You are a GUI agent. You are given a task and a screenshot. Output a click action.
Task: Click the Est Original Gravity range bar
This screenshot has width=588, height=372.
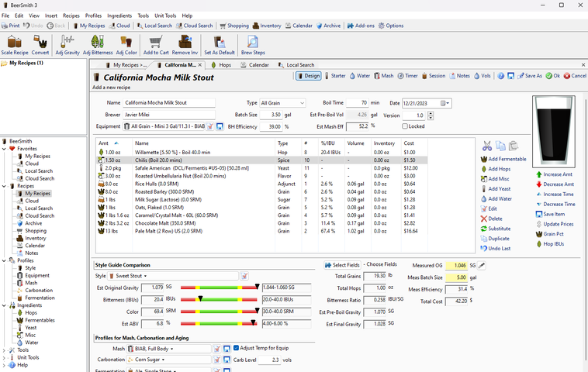click(x=220, y=288)
